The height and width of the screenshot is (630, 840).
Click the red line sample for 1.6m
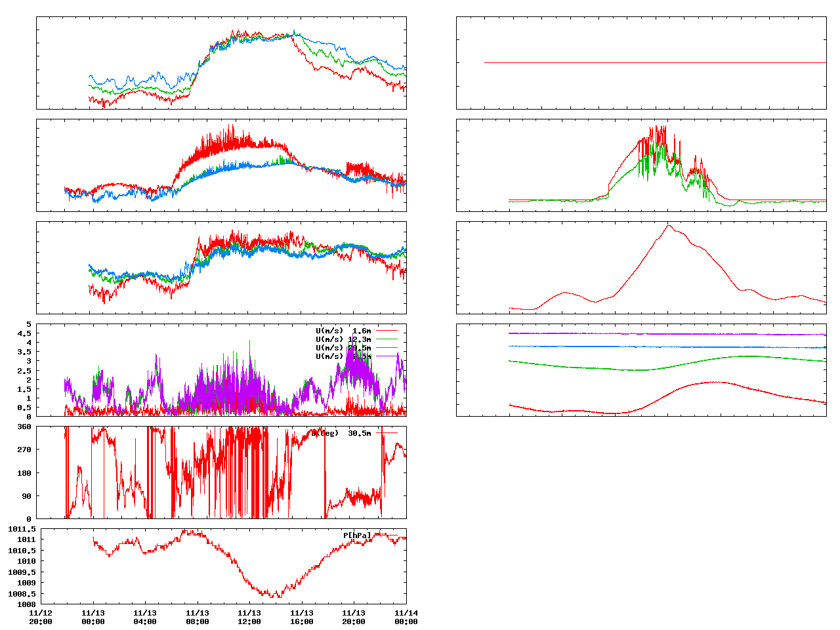coord(387,331)
